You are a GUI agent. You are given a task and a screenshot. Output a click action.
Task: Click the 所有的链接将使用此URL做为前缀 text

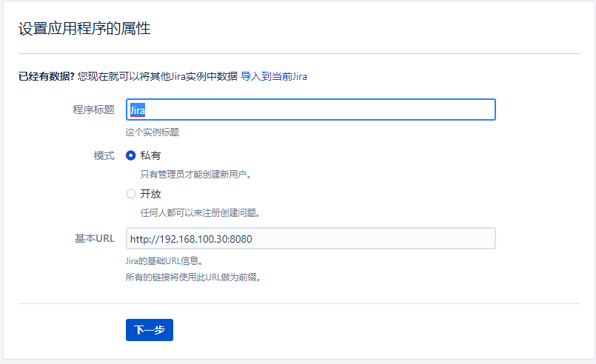tap(193, 277)
